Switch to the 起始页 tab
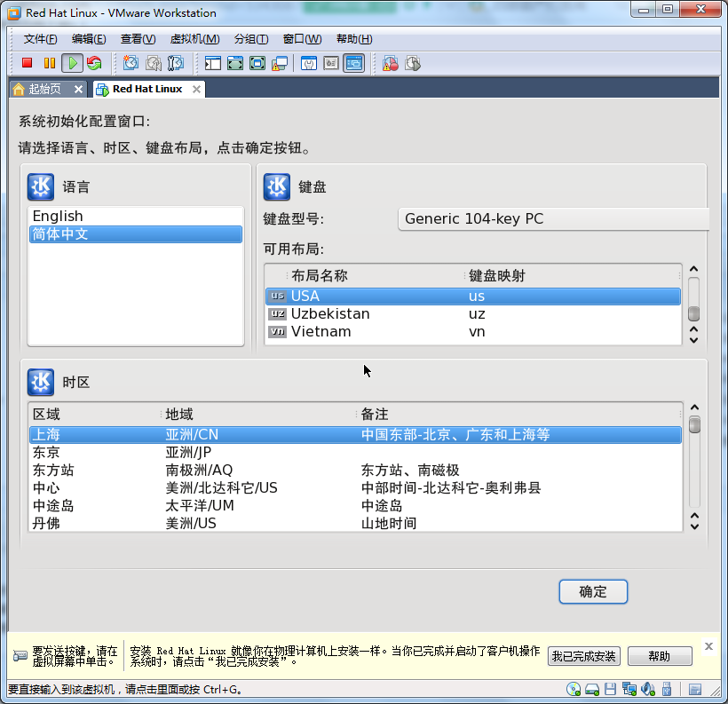 [x=44, y=89]
